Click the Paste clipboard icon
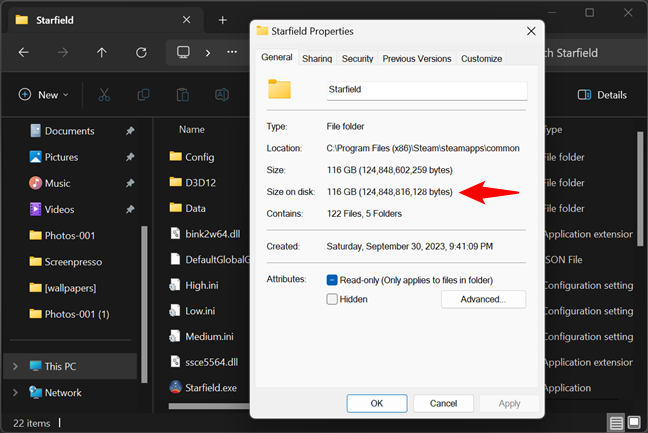The image size is (648, 433). coord(183,95)
